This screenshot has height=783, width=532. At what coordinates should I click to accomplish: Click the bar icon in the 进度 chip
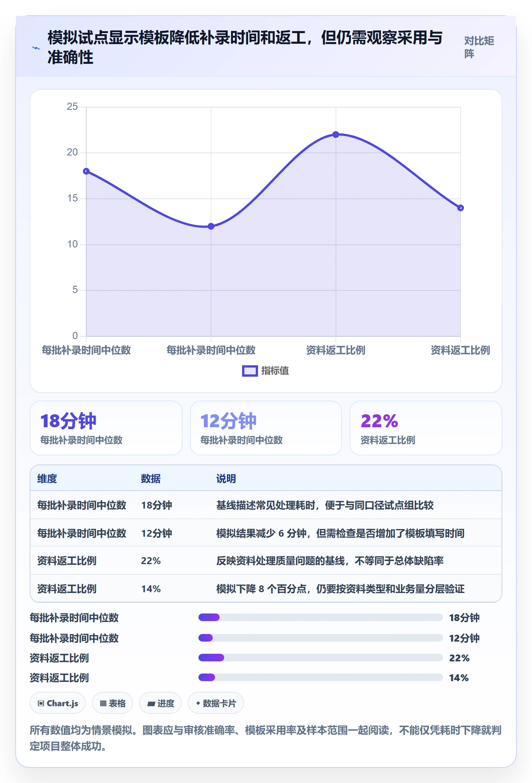pos(151,704)
